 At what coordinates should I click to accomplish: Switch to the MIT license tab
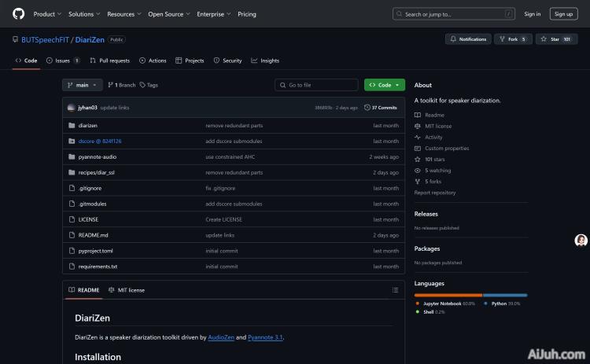(127, 290)
